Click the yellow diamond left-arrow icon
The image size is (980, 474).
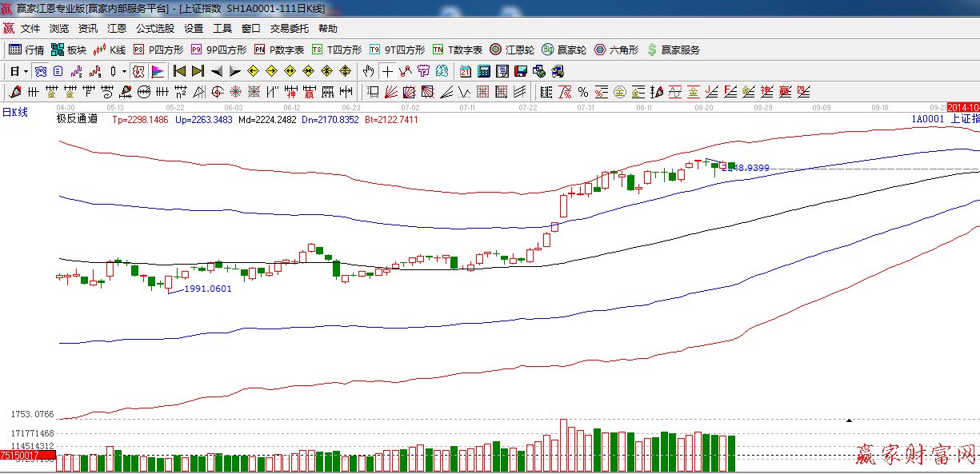253,71
